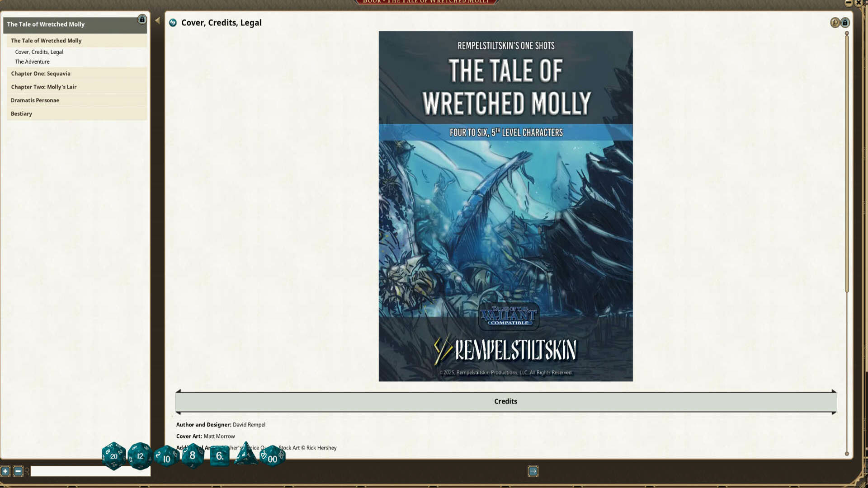Image resolution: width=868 pixels, height=488 pixels.
Task: Collapse the table of contents sidebar arrow
Action: tap(157, 20)
